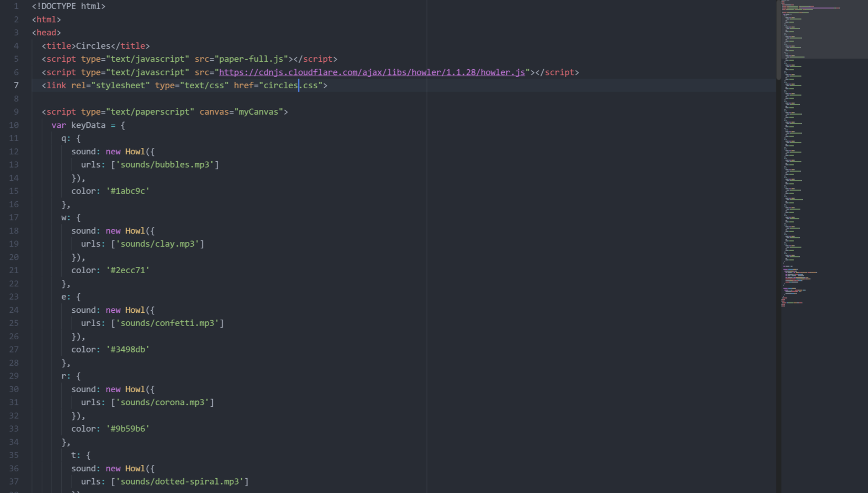Click the '#1abc9c' color value

point(128,191)
